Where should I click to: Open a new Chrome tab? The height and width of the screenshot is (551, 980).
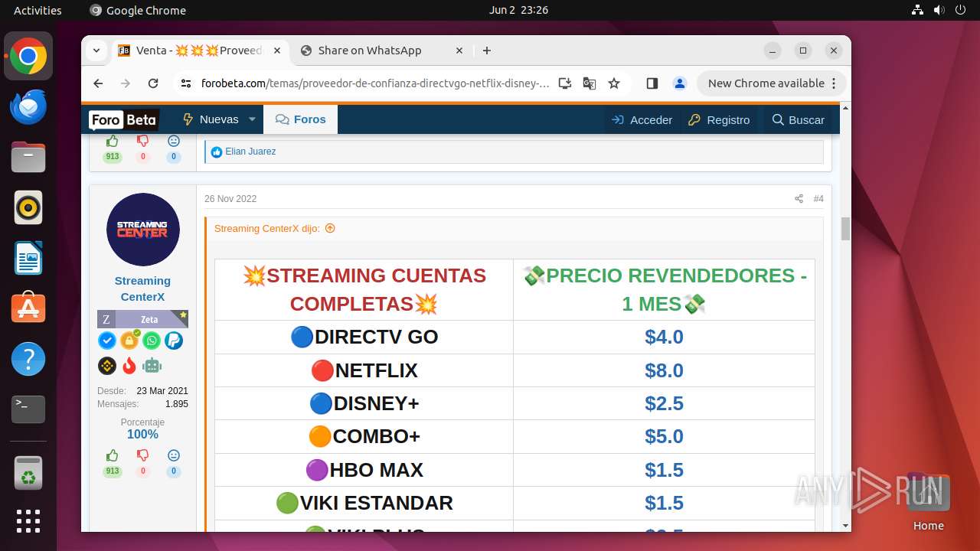pyautogui.click(x=487, y=51)
